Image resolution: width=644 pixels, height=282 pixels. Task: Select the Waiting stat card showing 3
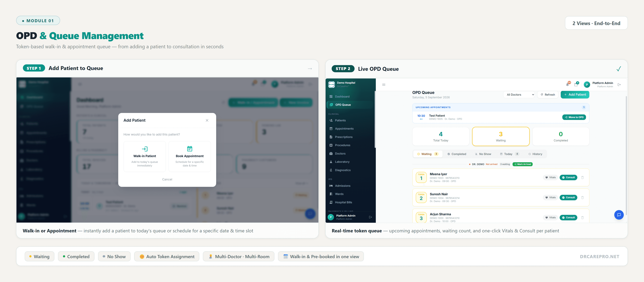[x=500, y=136]
